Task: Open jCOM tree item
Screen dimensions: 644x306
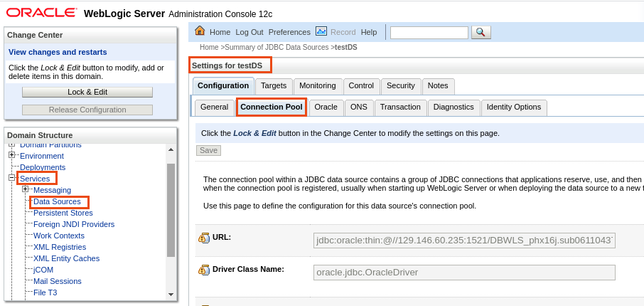Action: pos(43,270)
